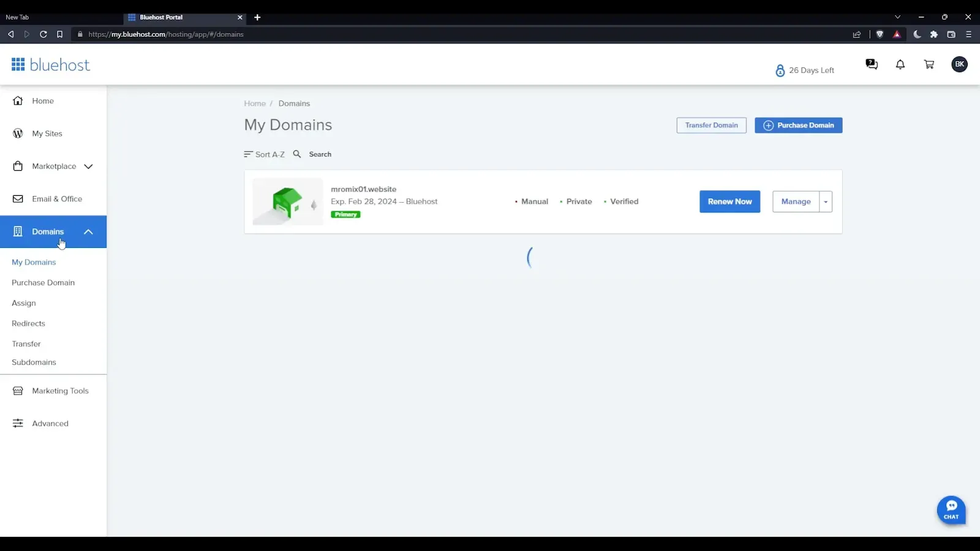Click the Verified status label
The image size is (980, 551).
pos(624,201)
